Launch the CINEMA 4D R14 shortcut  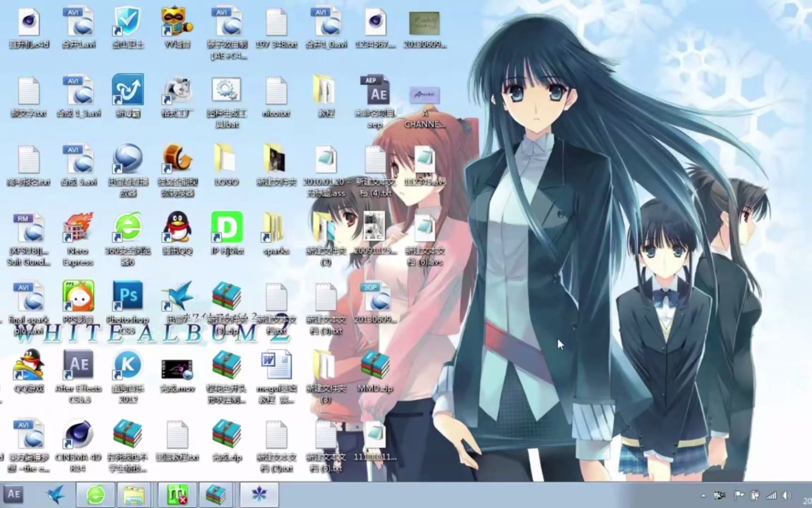(x=78, y=446)
